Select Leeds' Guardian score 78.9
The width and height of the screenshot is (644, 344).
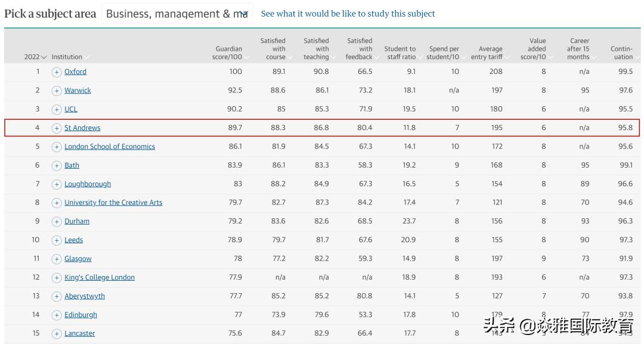point(235,240)
